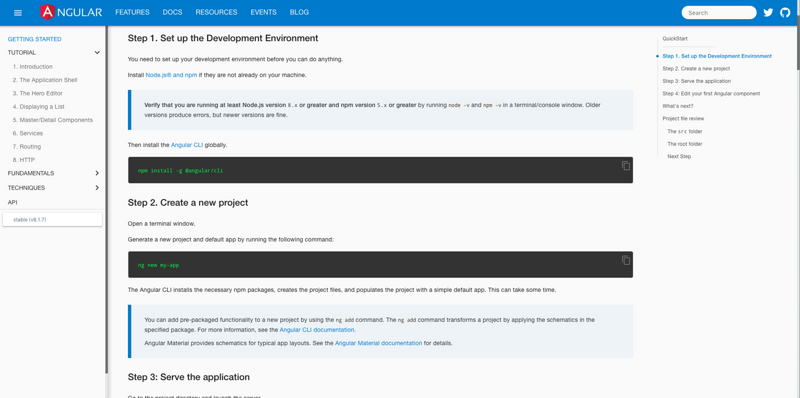Jump to Step 3: Serve the application
This screenshot has width=800, height=398.
pos(696,81)
